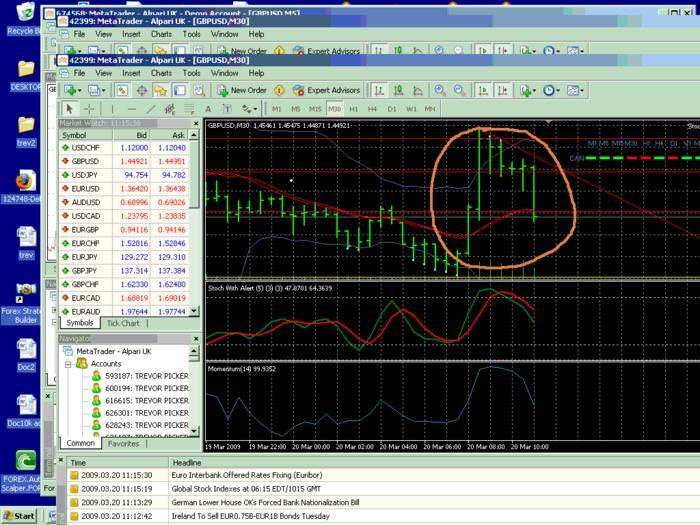Switch to the Favorites tab in Navigator
The height and width of the screenshot is (525, 700).
[x=123, y=444]
